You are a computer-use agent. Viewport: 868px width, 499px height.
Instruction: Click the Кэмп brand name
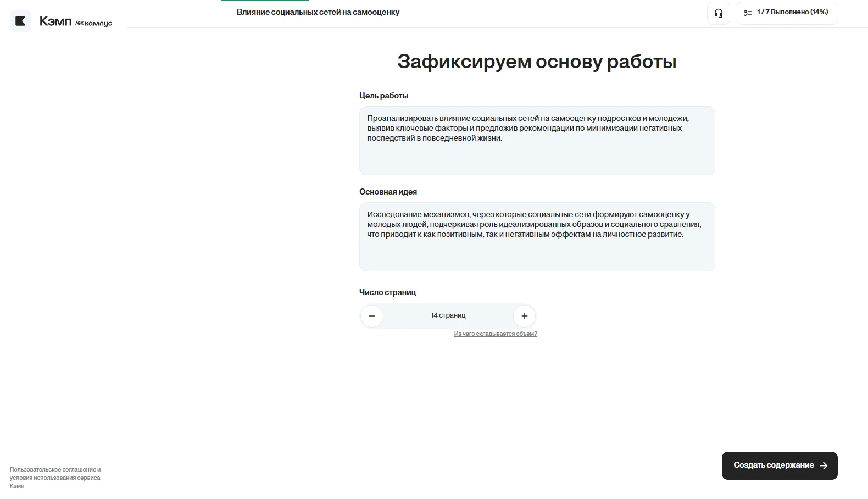coord(55,21)
